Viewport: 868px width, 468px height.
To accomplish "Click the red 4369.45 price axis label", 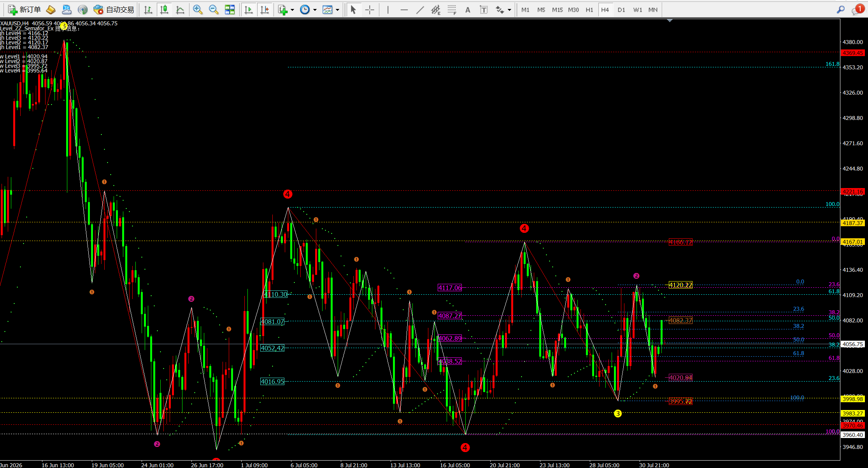I will pos(852,53).
